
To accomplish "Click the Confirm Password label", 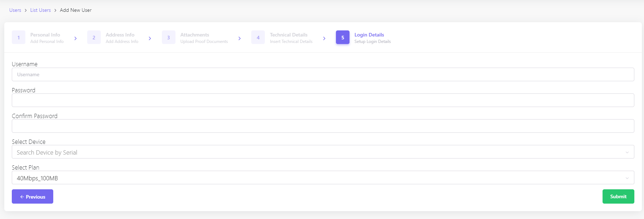I will point(35,116).
